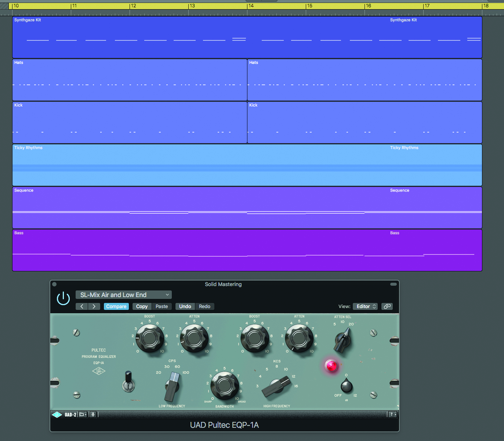Go to next preset arrow
504x441 pixels.
(94, 306)
